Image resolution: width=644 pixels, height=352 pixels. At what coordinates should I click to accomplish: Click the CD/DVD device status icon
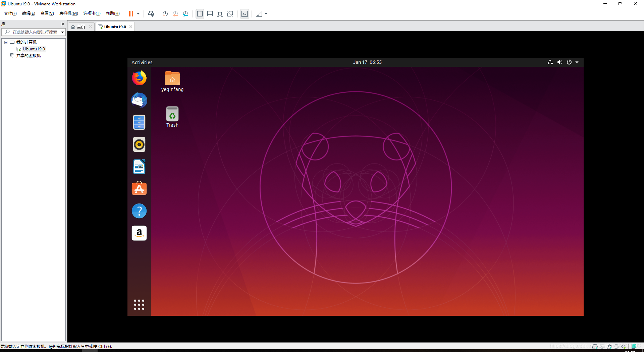click(x=602, y=346)
